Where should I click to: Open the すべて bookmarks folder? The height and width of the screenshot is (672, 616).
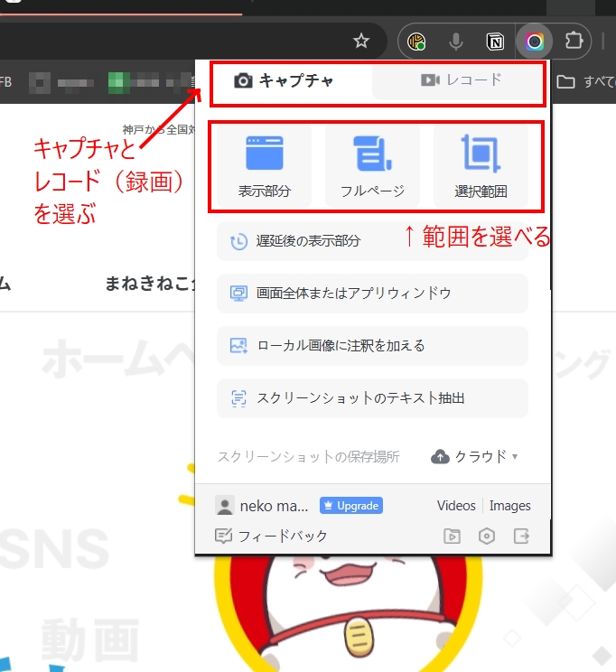click(x=585, y=81)
